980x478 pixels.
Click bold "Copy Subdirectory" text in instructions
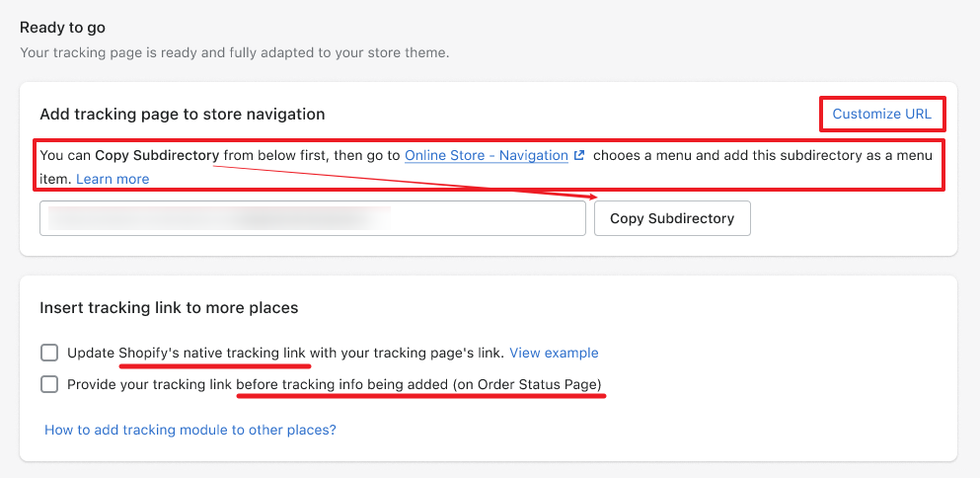click(157, 155)
